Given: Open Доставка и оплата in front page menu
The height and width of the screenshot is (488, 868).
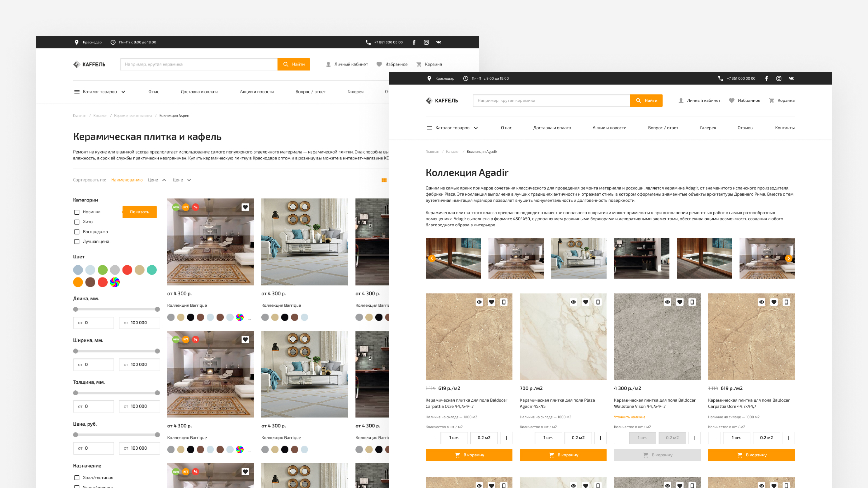Looking at the screenshot, I should [x=552, y=128].
